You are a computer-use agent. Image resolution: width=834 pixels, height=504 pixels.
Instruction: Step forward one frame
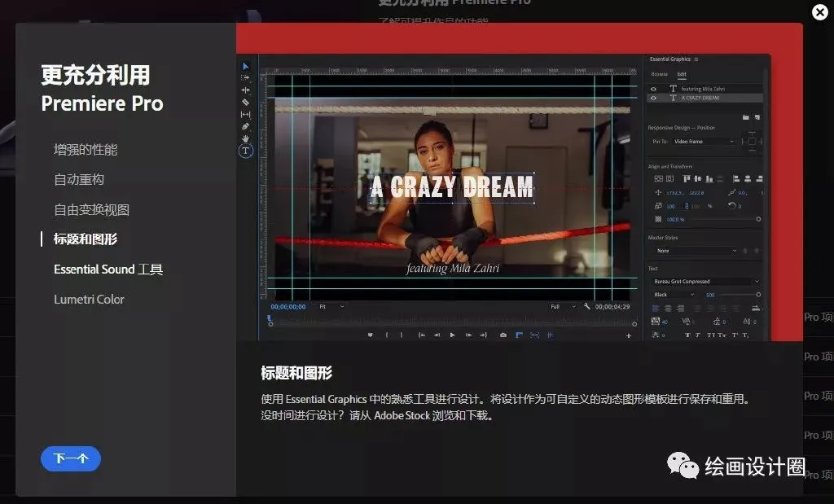pyautogui.click(x=468, y=335)
